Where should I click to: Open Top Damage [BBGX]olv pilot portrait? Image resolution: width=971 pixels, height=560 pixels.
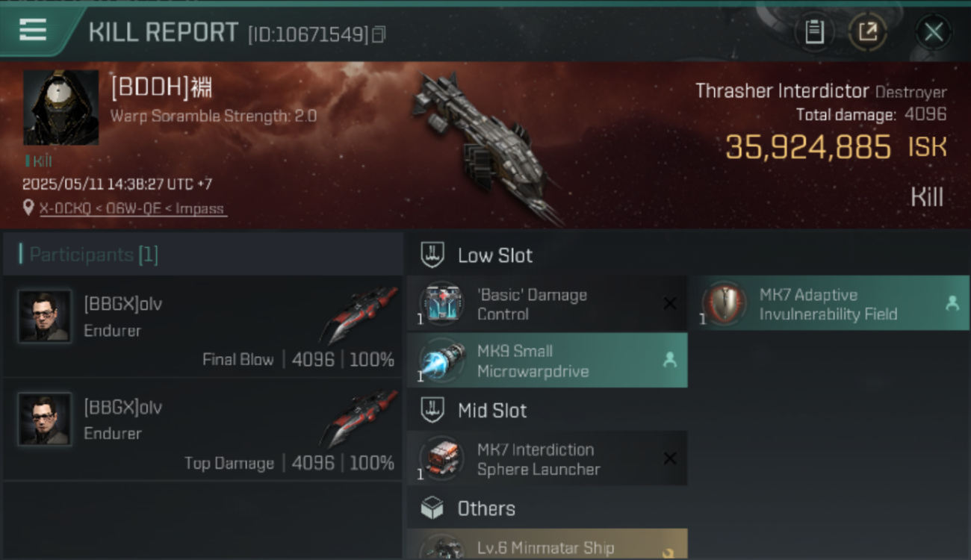(x=45, y=420)
